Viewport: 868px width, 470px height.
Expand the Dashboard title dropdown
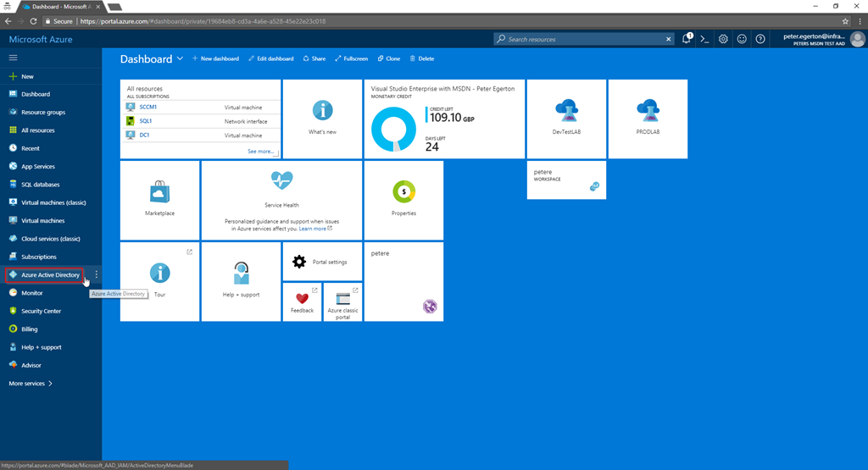click(x=180, y=59)
